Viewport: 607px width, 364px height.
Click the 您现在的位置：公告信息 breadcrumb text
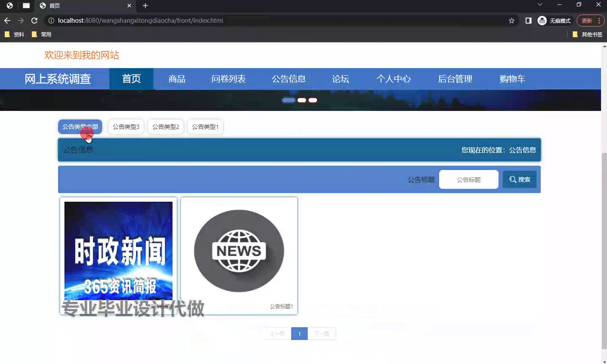pos(499,150)
